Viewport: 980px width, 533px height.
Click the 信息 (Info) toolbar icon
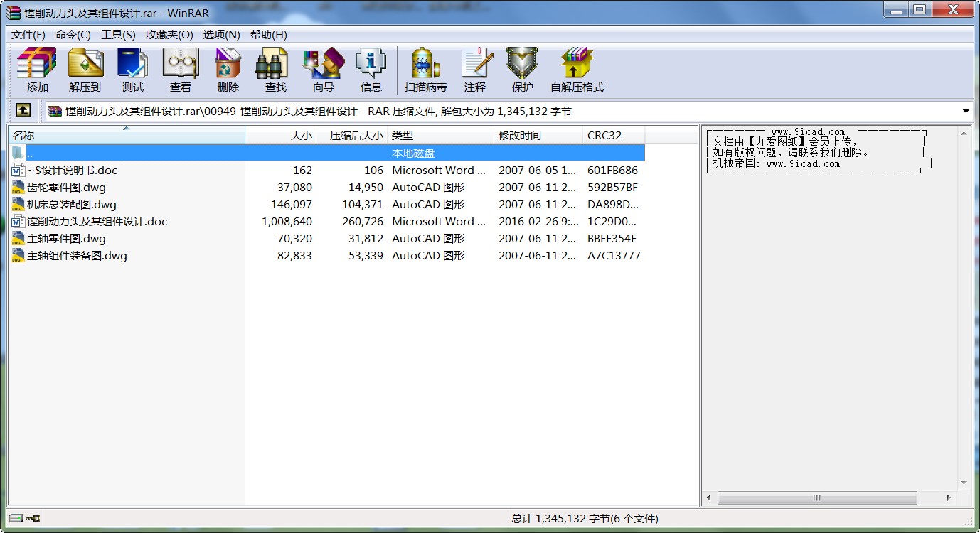pos(371,69)
